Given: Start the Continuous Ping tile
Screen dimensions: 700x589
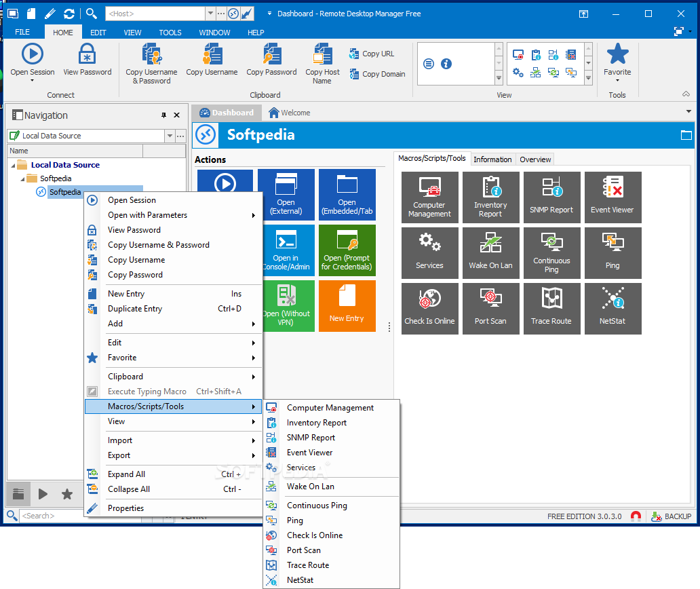Looking at the screenshot, I should coord(551,253).
